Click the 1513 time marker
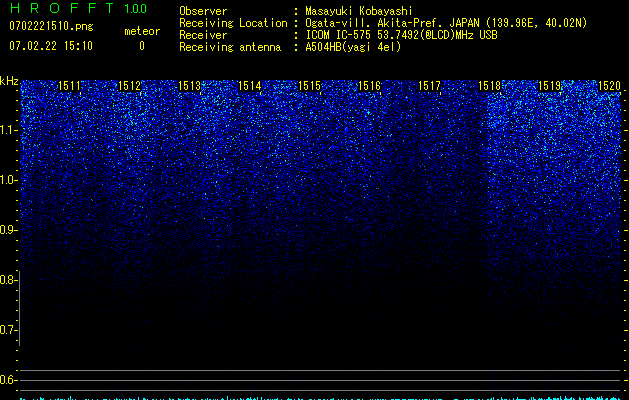629x400 pixels. tap(189, 86)
